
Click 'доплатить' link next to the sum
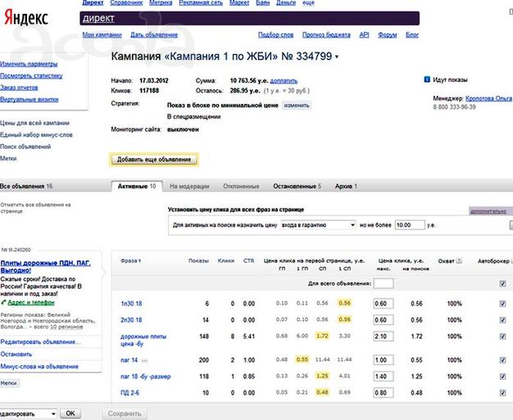[284, 81]
